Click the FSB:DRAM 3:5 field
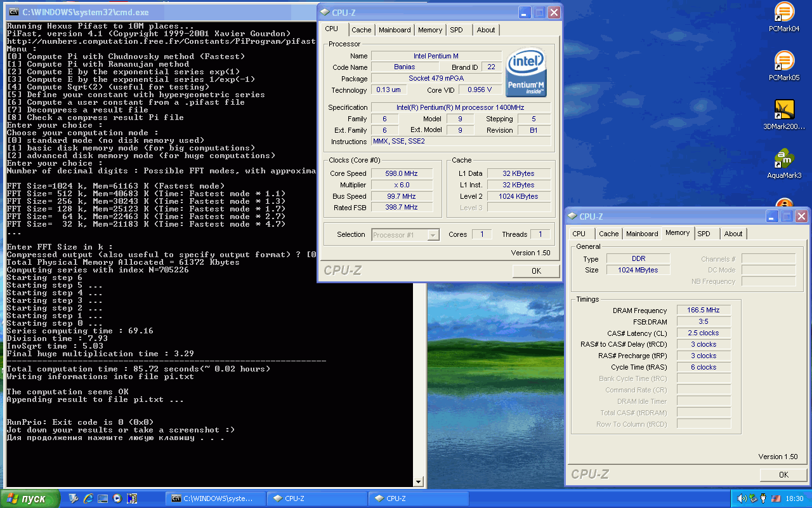Screen dimensions: 812x508 [704, 321]
